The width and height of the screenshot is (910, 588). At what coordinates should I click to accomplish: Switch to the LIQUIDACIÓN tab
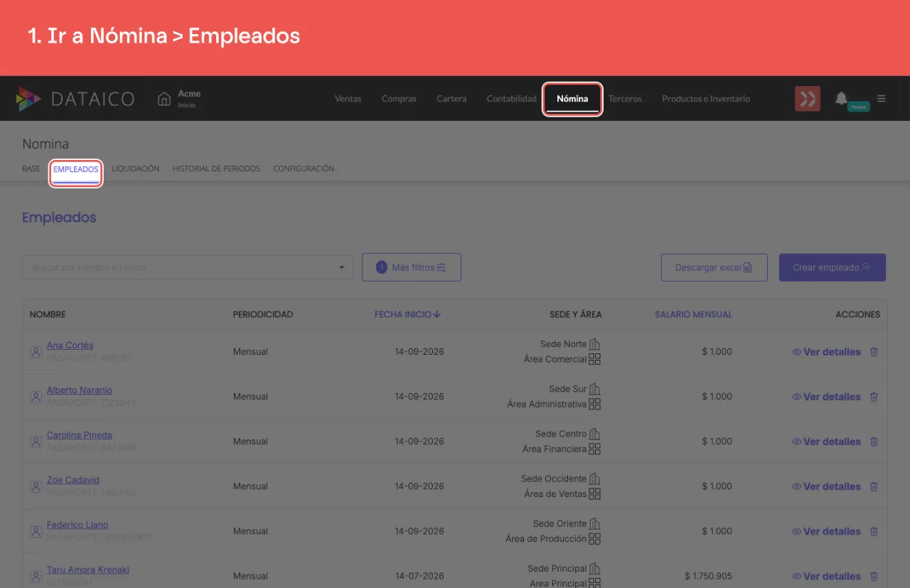click(x=135, y=169)
